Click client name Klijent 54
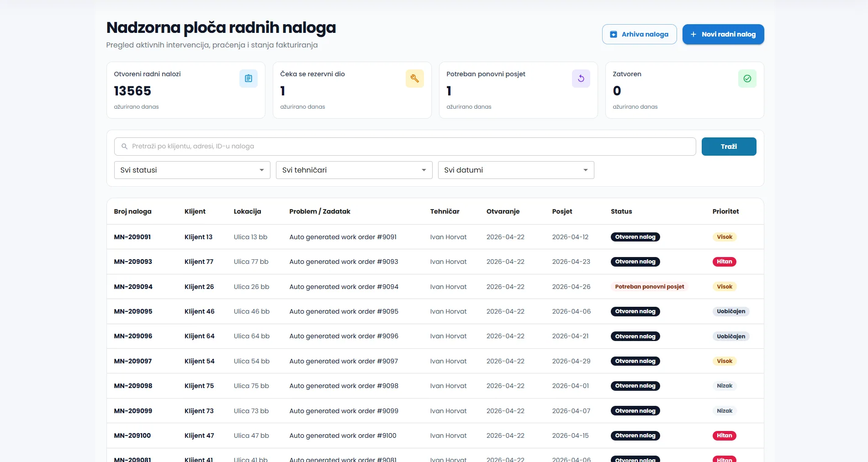The image size is (868, 462). [200, 361]
